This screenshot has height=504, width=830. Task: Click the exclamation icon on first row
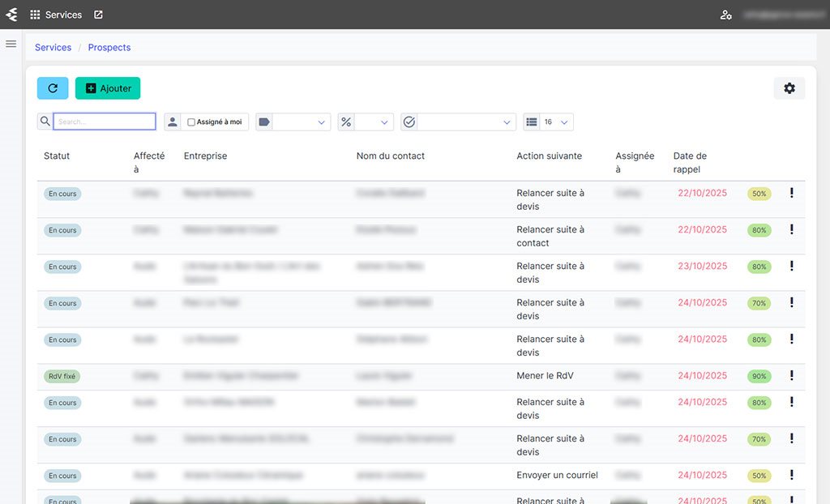(791, 193)
